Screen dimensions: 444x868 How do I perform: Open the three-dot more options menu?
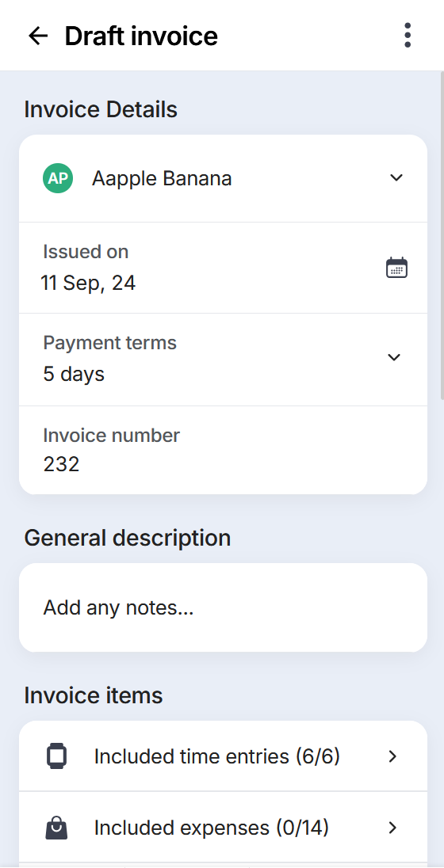coord(408,36)
